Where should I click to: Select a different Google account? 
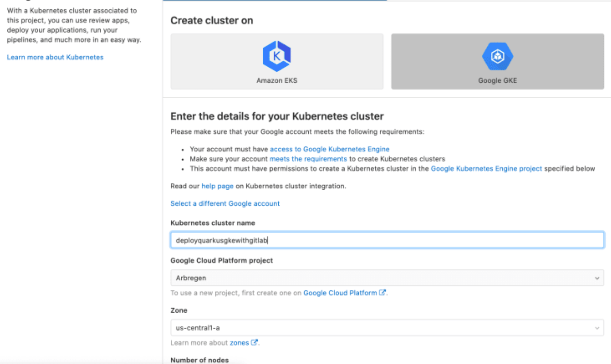tap(225, 204)
